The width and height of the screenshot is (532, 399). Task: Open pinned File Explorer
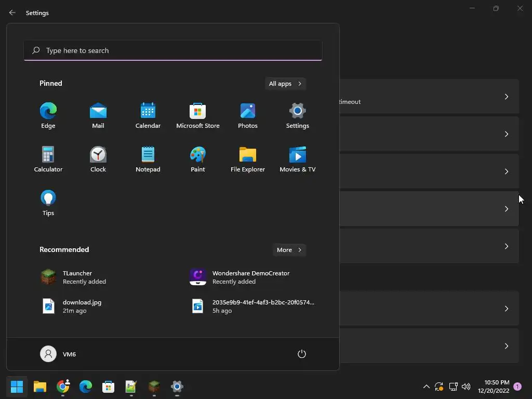248,159
